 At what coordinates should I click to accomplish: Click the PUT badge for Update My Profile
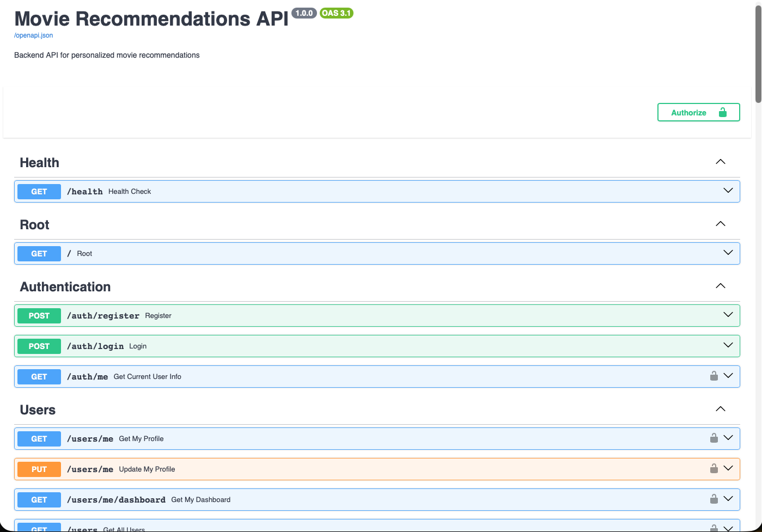(39, 469)
